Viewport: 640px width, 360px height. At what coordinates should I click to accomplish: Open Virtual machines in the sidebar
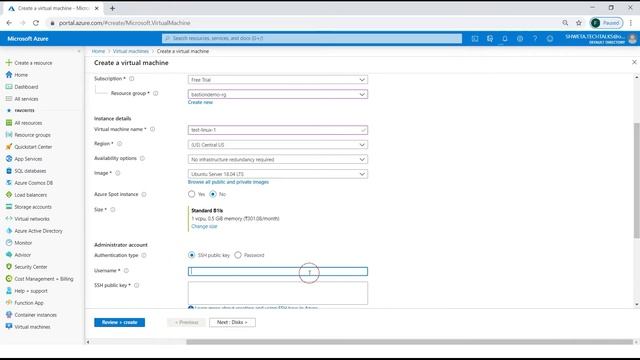click(32, 327)
